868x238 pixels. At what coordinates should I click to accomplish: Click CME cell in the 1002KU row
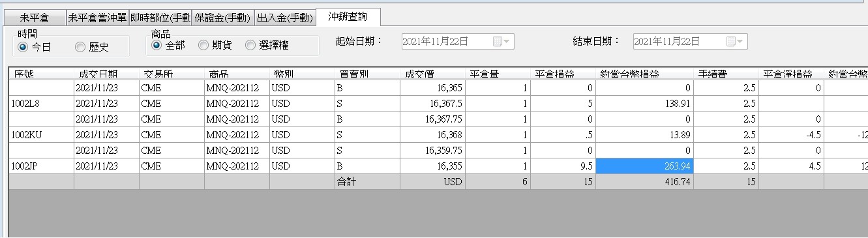click(172, 135)
